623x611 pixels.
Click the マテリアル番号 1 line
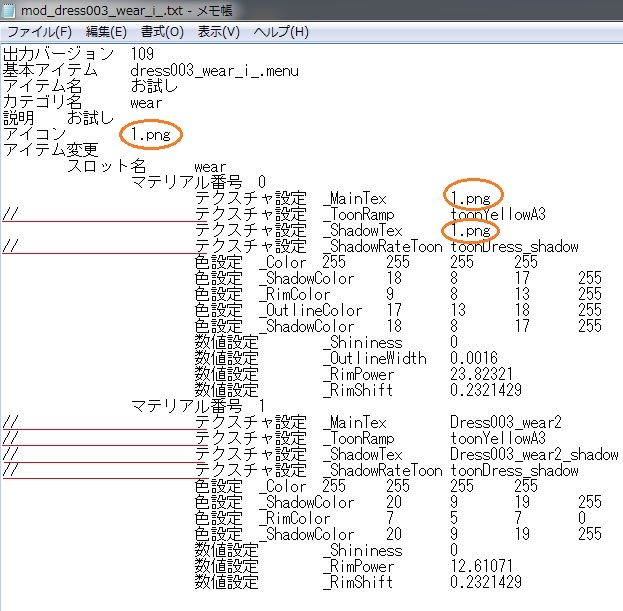tap(198, 406)
